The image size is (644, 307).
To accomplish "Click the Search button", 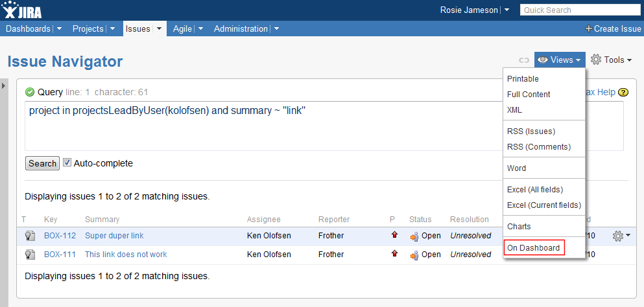I will tap(42, 163).
